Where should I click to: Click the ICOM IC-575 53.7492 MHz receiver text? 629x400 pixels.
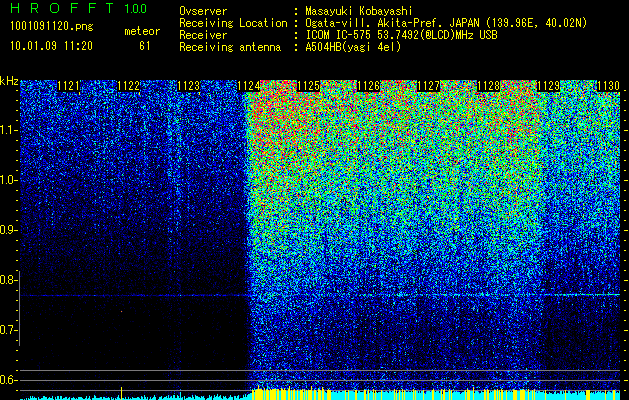(x=401, y=35)
